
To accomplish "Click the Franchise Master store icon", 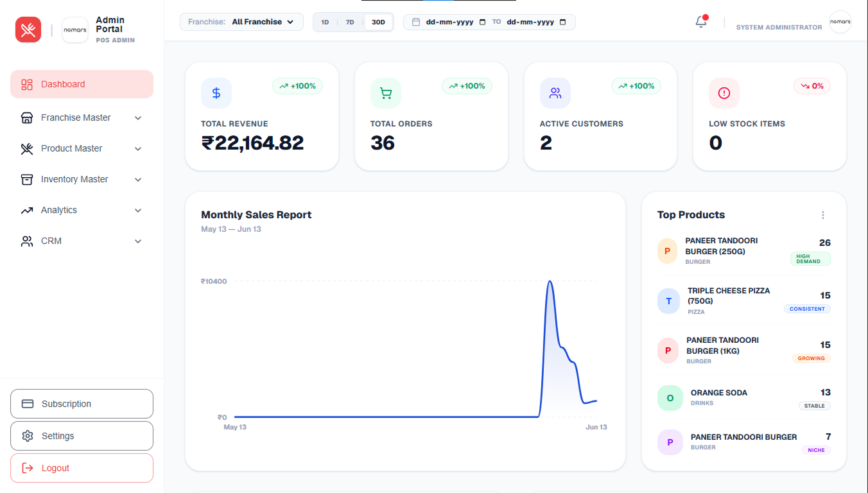I will [27, 118].
